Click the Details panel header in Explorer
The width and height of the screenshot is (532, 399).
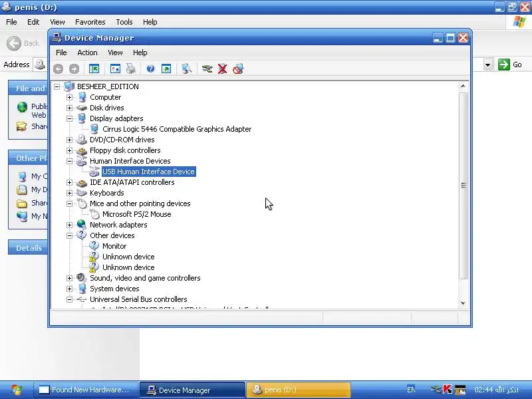click(x=28, y=248)
